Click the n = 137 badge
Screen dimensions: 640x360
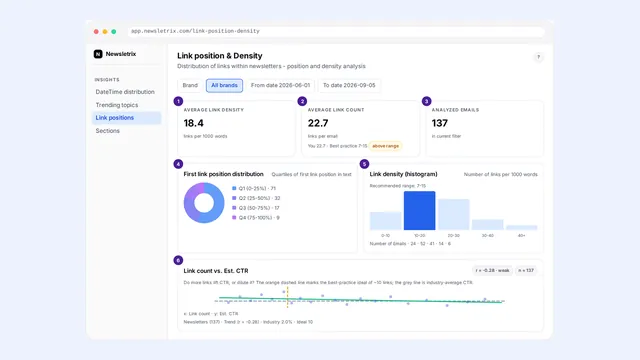coord(526,270)
